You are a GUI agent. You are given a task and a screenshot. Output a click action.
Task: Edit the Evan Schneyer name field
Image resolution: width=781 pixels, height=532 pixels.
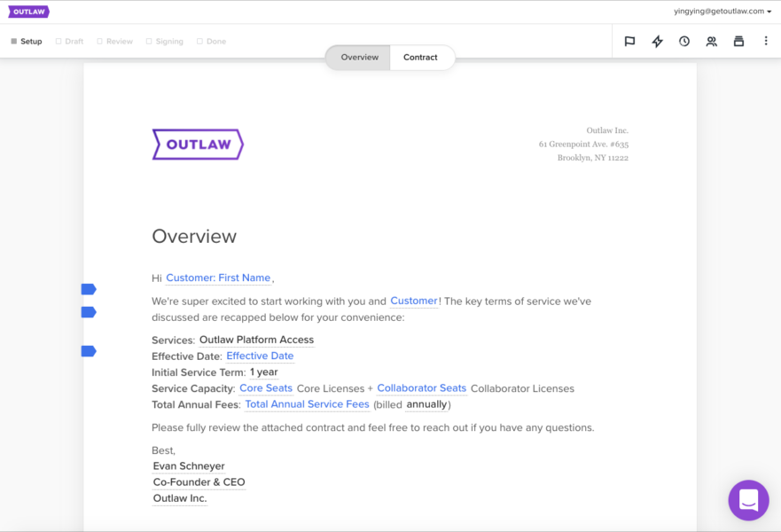[189, 466]
